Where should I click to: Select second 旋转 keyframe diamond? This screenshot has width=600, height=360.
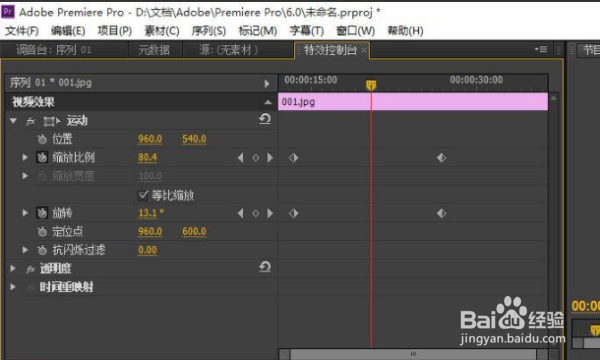pyautogui.click(x=442, y=213)
